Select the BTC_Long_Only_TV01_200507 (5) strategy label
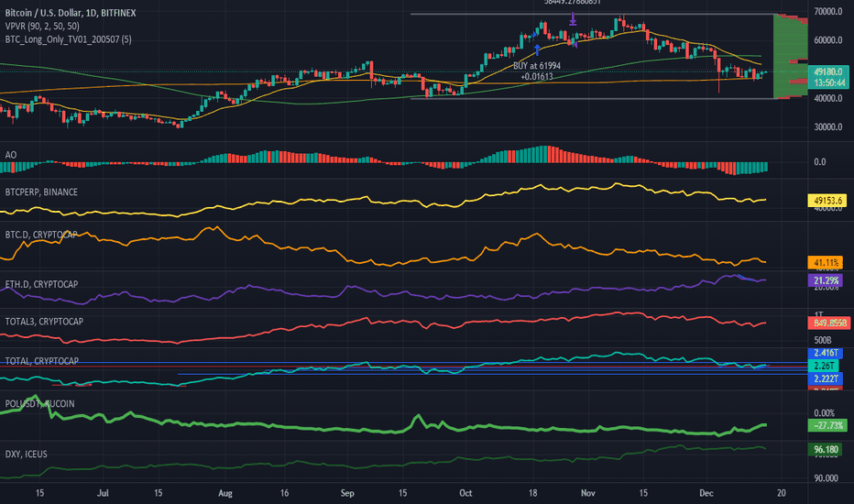The image size is (854, 504). click(68, 39)
